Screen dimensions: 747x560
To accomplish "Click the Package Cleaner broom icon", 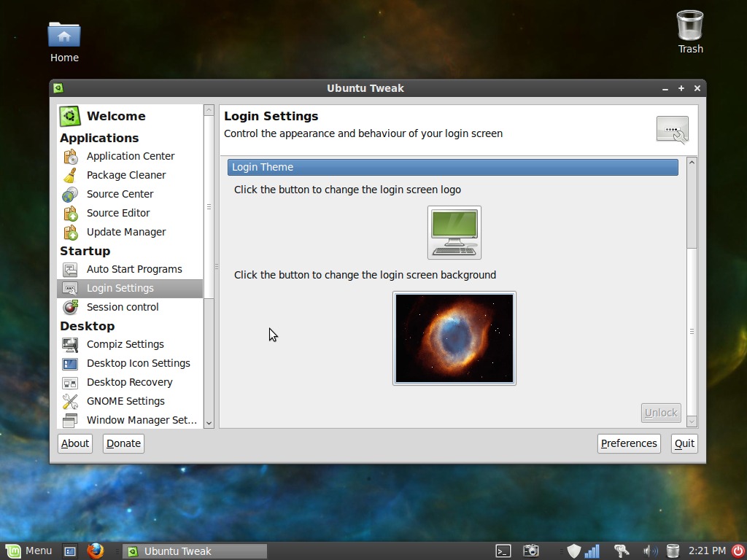I will (71, 175).
